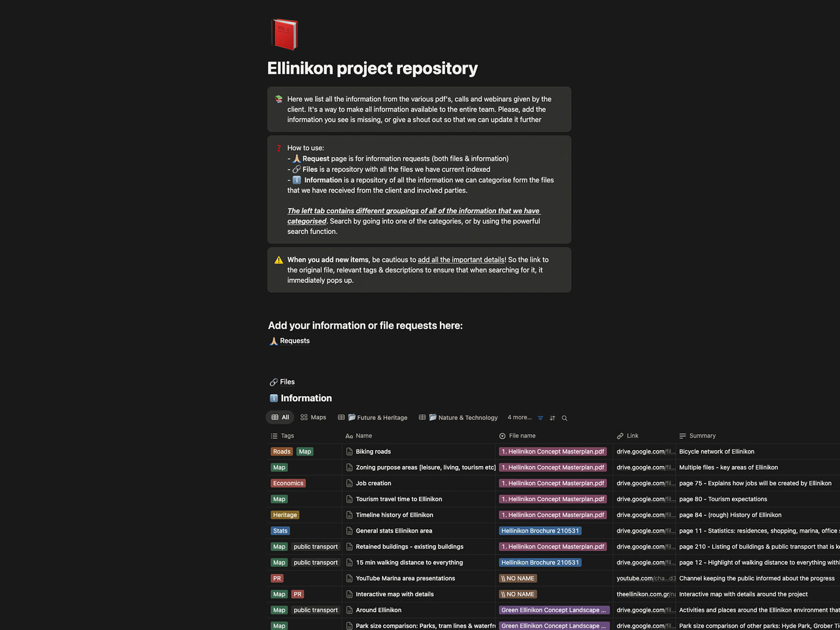Open the Requests page
The height and width of the screenshot is (630, 840).
click(296, 341)
